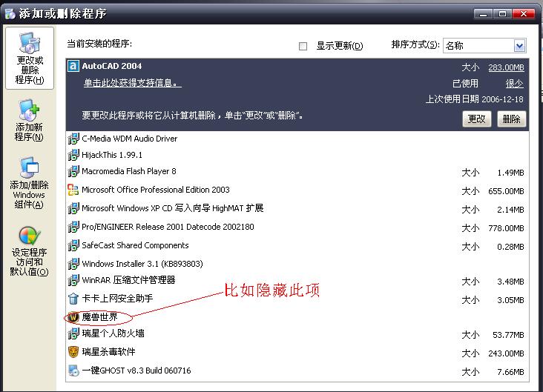
Task: Click the 瑞星杀毒软件 lion icon
Action: [x=73, y=352]
